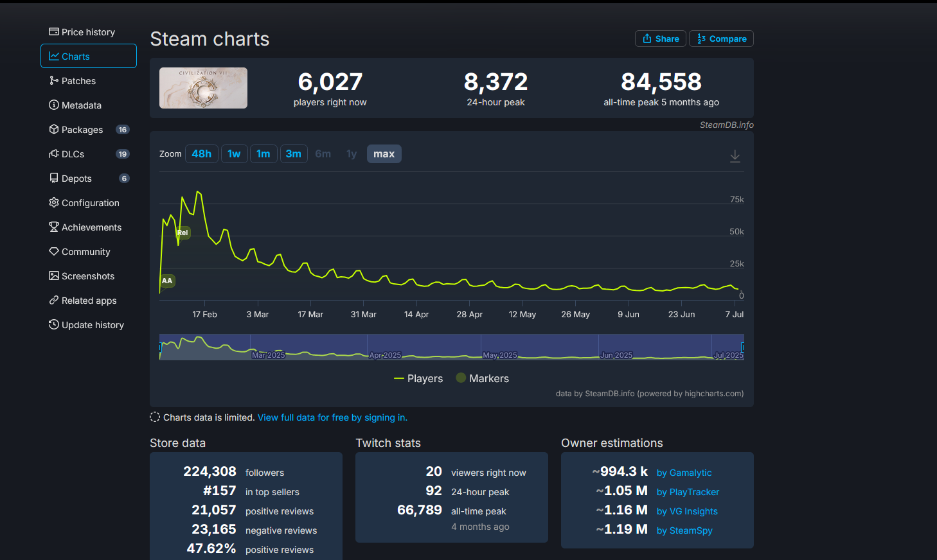Screen dimensions: 937x560
Task: Toggle the Markers series in legend
Action: click(482, 378)
